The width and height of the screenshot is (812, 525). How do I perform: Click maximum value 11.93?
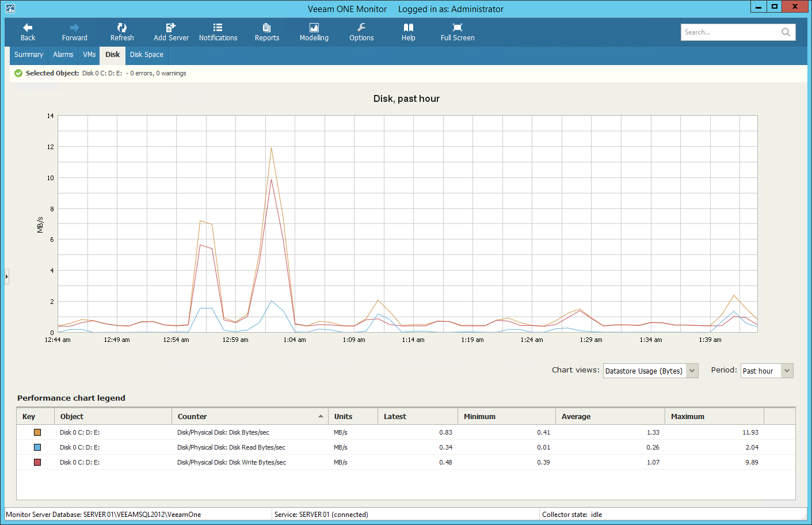coord(750,432)
